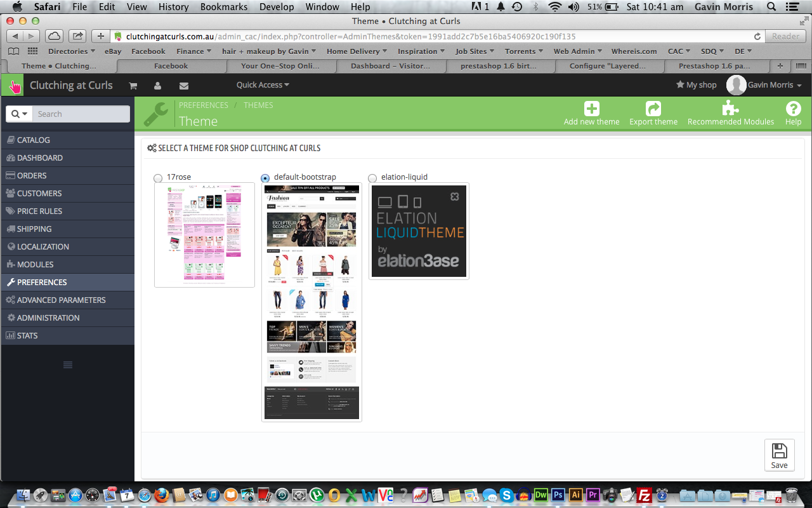This screenshot has height=508, width=812.
Task: Click the Add new theme plus icon
Action: tap(591, 109)
